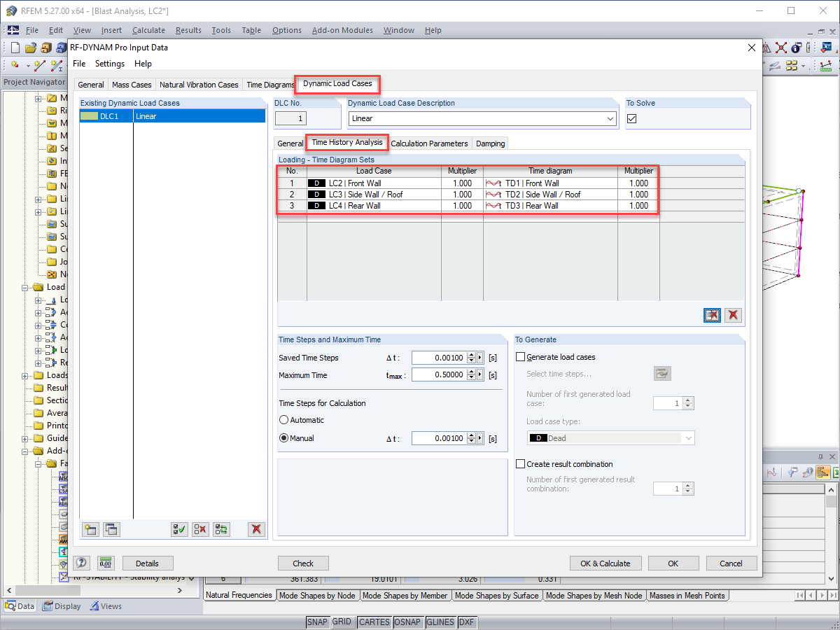This screenshot has width=840, height=630.
Task: Click the line drawing icon in RFEM toolbar
Action: 40,65
